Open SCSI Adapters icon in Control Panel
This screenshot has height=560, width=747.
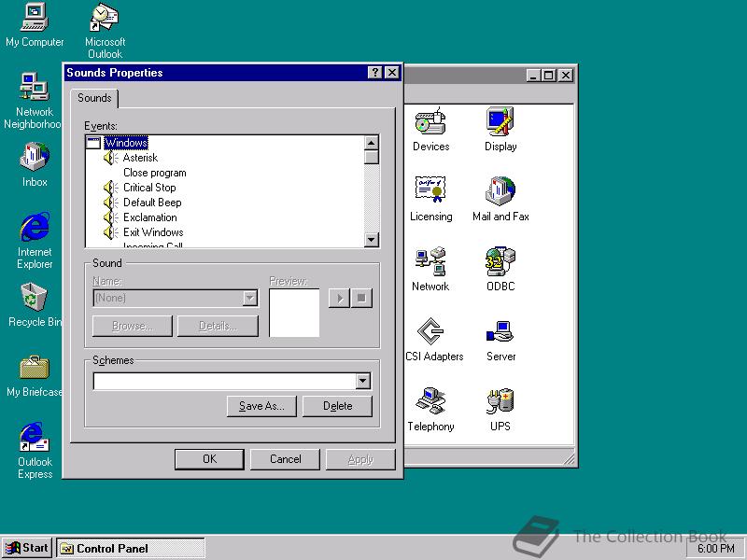[432, 339]
